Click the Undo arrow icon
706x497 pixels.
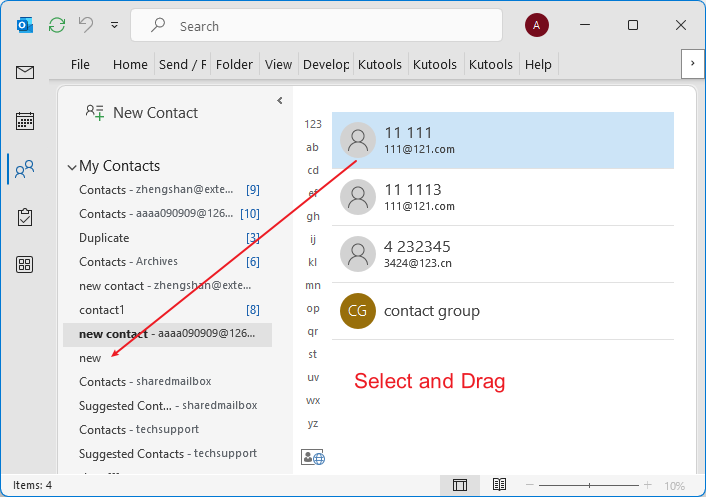87,25
